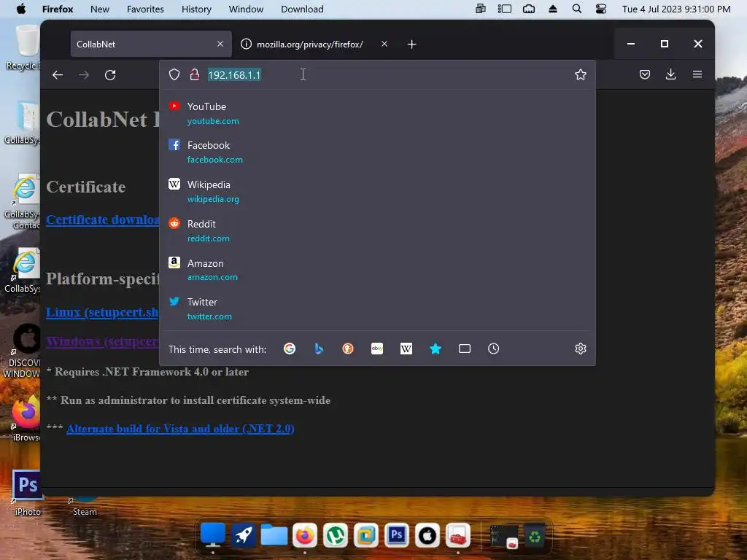The height and width of the screenshot is (560, 747).
Task: Search with eBay one-off icon
Action: point(377,349)
